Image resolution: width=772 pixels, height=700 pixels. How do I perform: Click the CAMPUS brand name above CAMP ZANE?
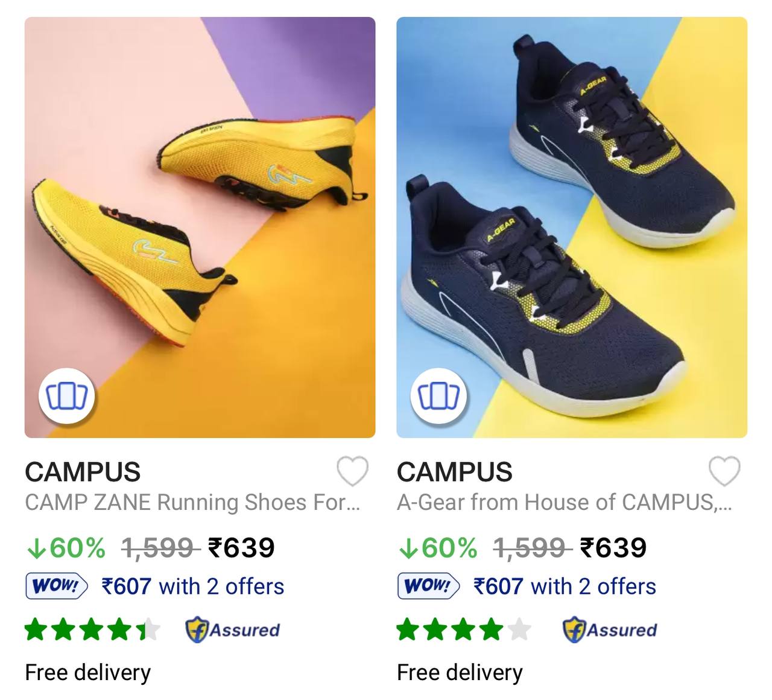[83, 472]
